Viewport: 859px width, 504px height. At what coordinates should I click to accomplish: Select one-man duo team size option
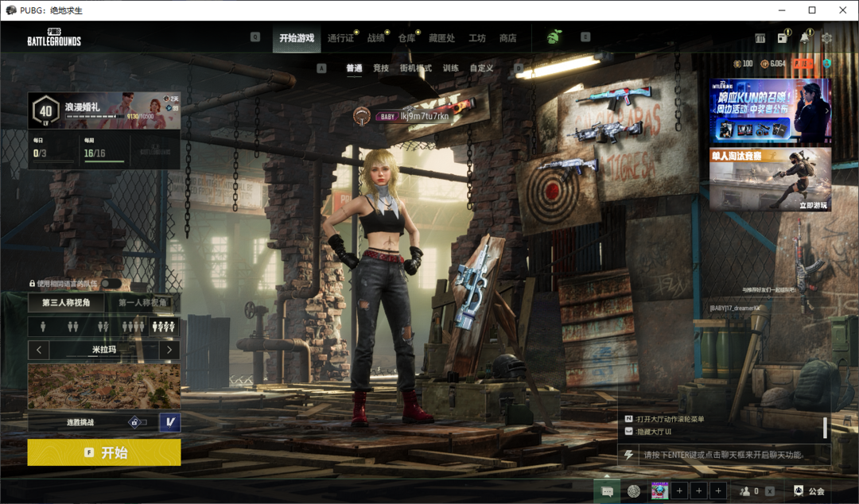coord(103,327)
